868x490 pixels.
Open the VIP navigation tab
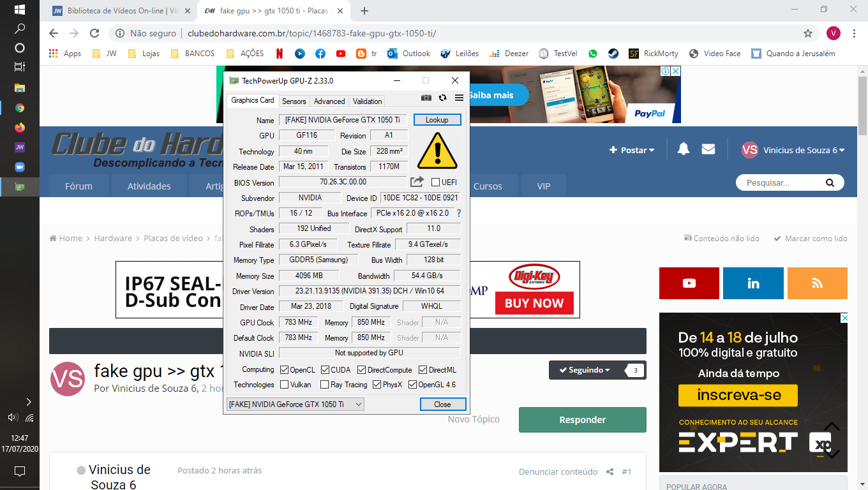tap(544, 186)
